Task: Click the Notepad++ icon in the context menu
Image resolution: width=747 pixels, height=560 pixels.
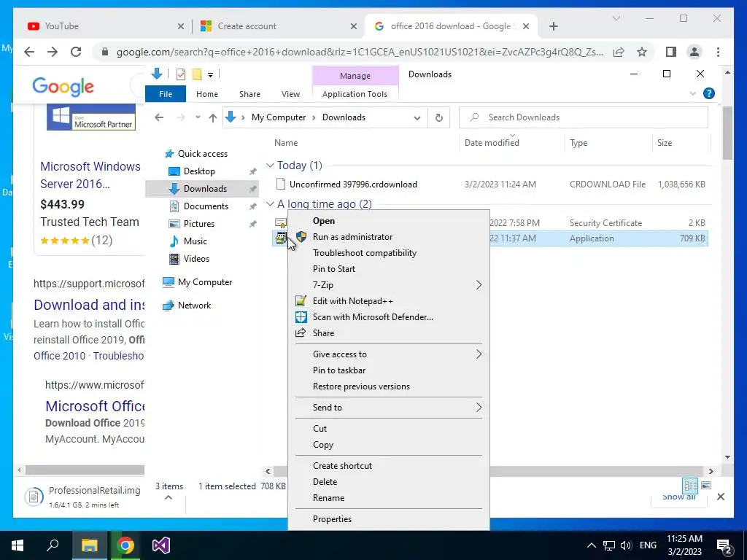Action: [301, 301]
